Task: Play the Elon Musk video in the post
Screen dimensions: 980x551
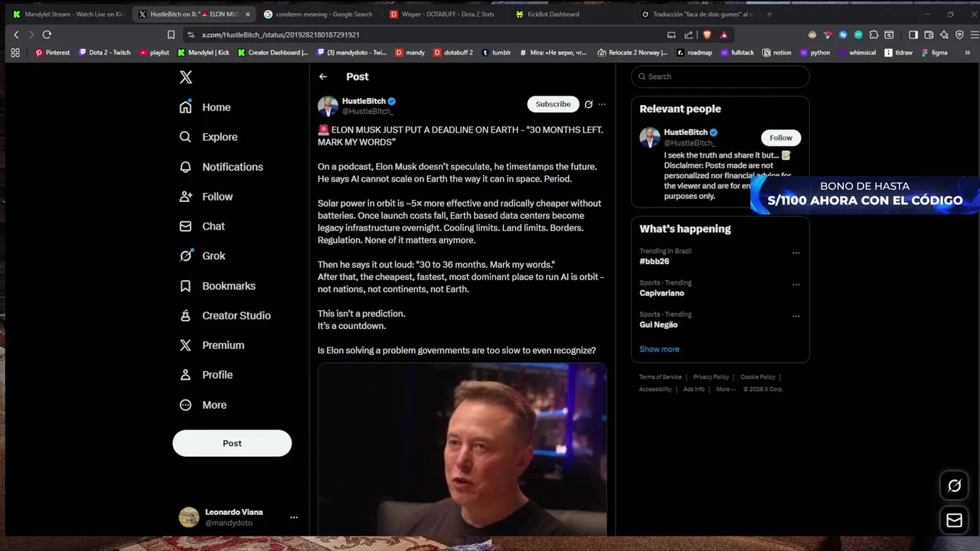Action: click(x=462, y=449)
